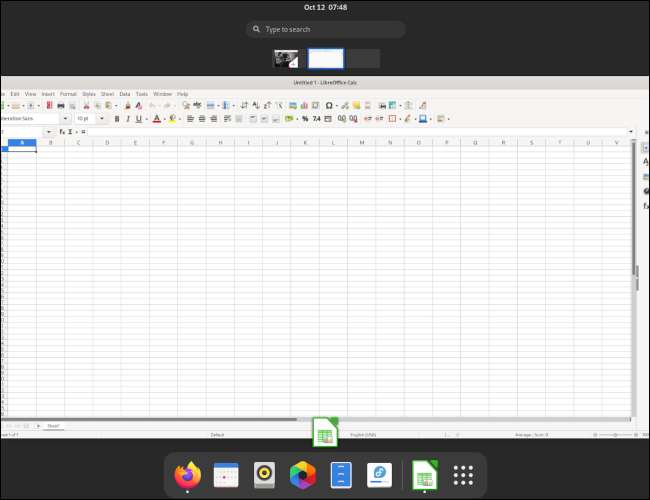This screenshot has width=650, height=500.
Task: Show the Draw Functions toolbar
Action: [423, 105]
